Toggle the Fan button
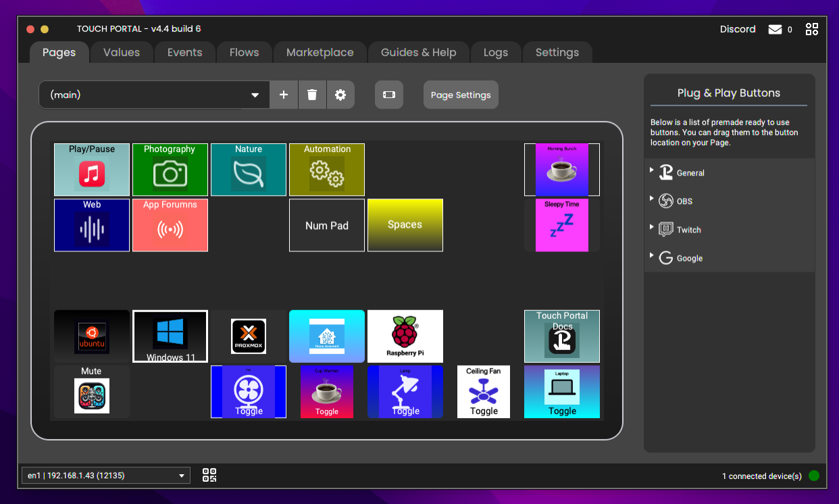Screen dimensions: 839x504 click(248, 392)
